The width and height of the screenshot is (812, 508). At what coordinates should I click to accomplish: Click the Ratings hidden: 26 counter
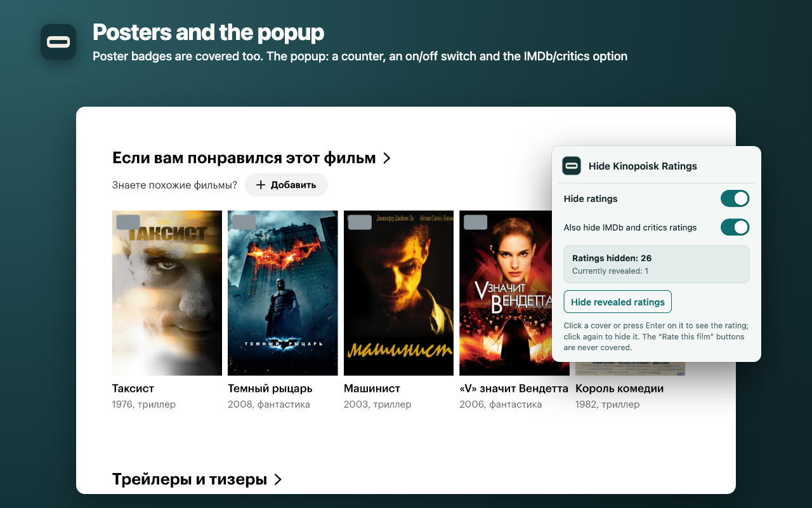(612, 258)
